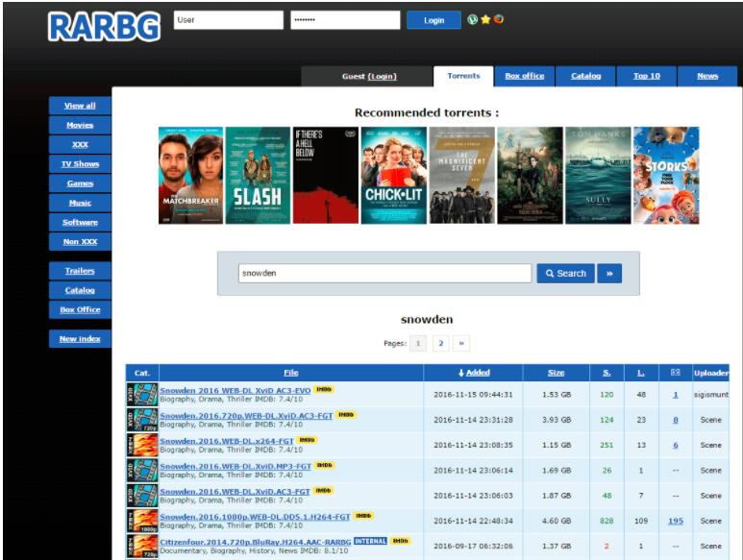The image size is (743, 560).
Task: Open The Magnificent Seven poster thumbnail
Action: point(462,175)
